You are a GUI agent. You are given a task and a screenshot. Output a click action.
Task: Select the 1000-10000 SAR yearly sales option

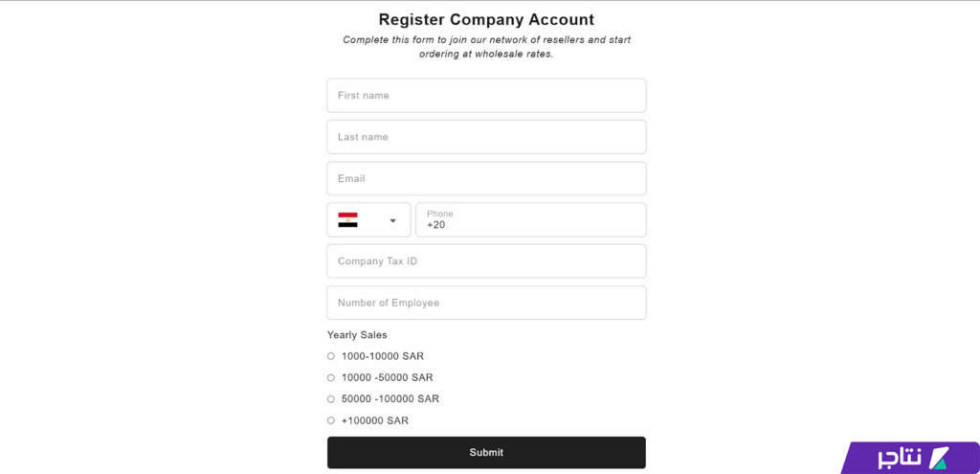[x=331, y=356]
